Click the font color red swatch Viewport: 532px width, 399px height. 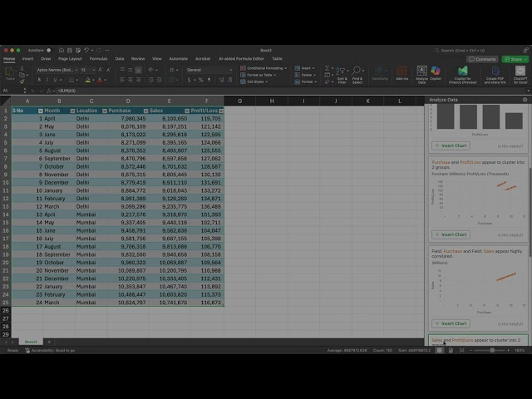(100, 80)
